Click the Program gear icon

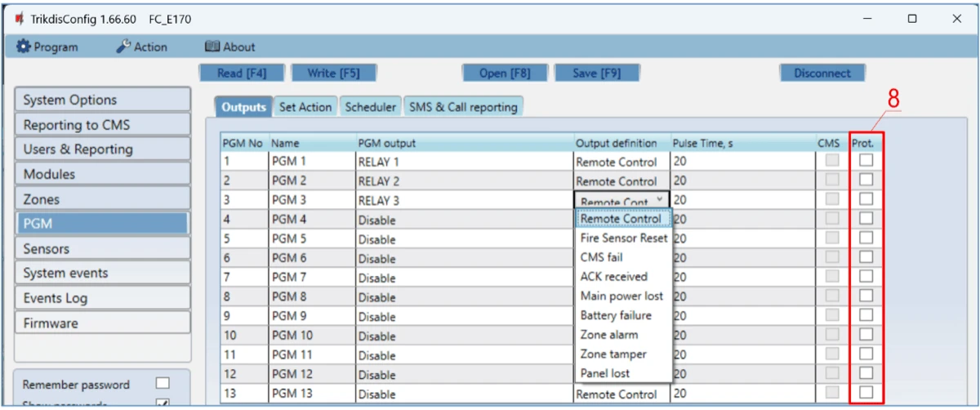point(23,47)
